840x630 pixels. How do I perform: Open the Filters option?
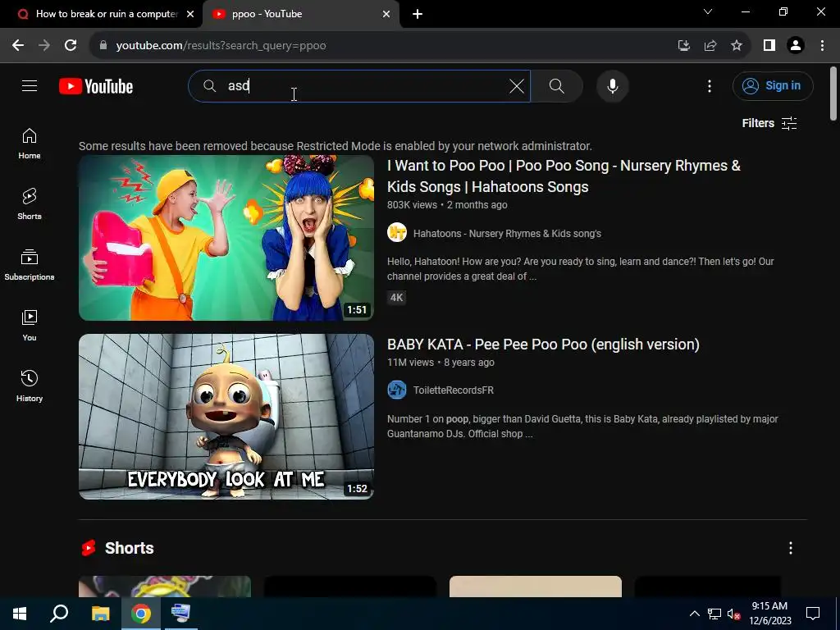click(769, 123)
